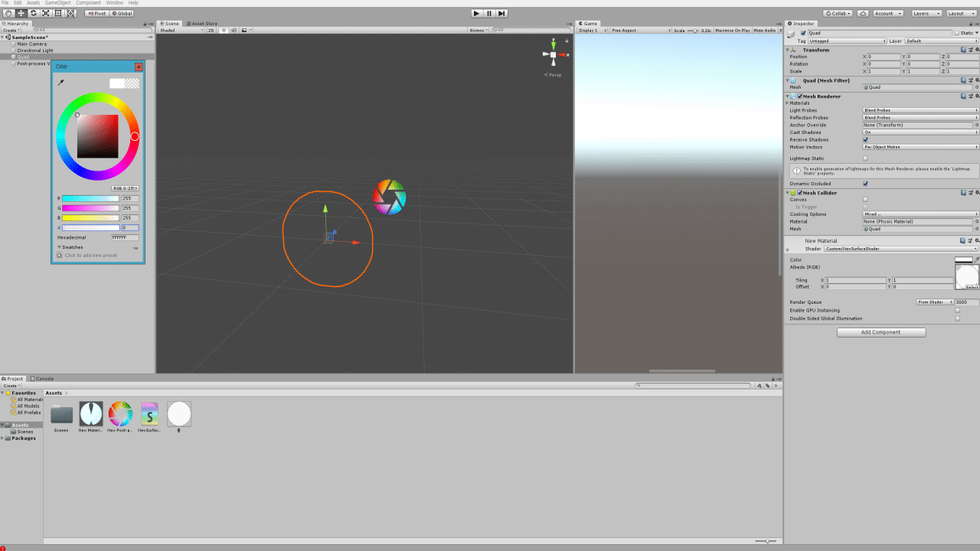The image size is (980, 551).
Task: Select the NewSurfaceShader asset
Action: [x=149, y=414]
